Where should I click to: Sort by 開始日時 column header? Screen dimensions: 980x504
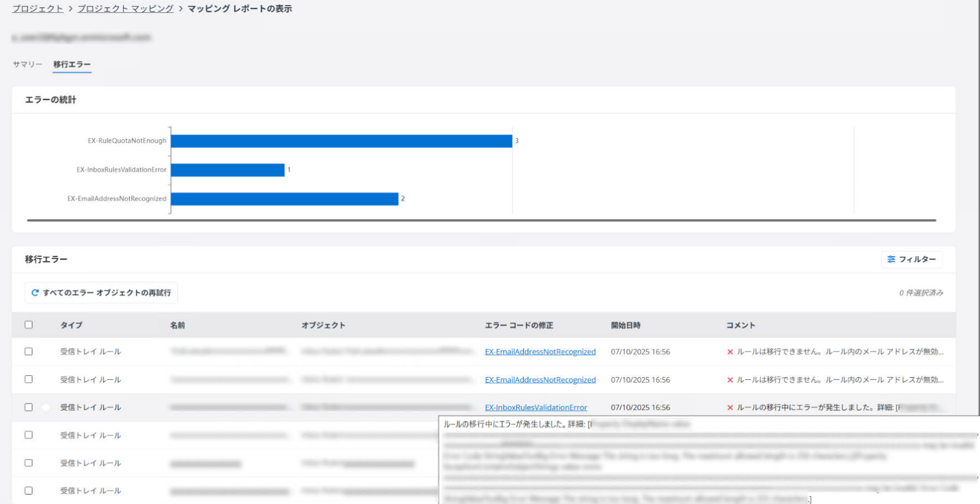(x=625, y=326)
